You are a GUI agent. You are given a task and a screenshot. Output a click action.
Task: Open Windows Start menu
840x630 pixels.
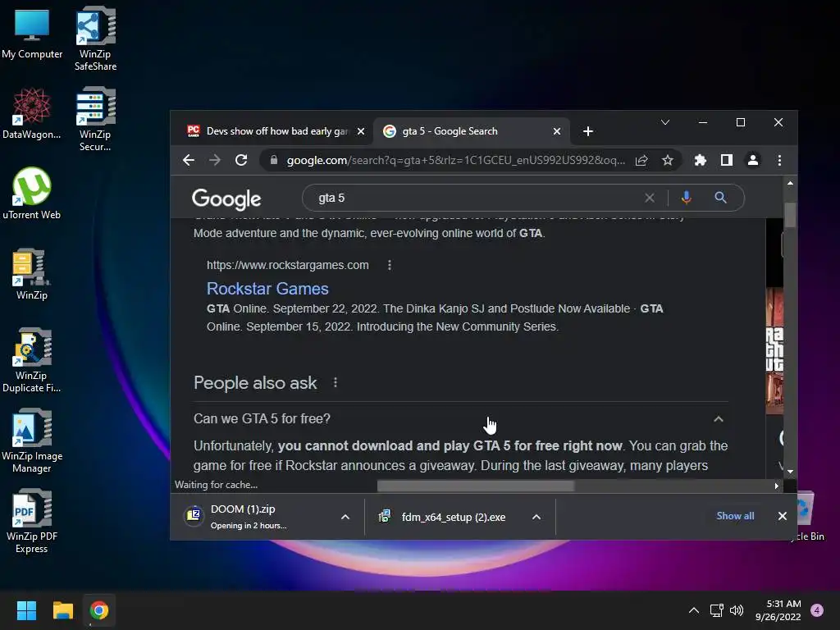(26, 610)
